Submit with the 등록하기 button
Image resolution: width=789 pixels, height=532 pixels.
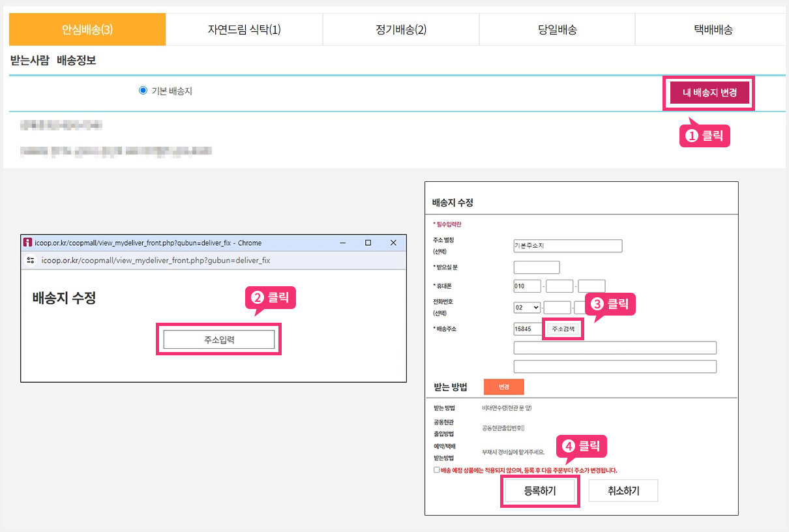pyautogui.click(x=540, y=491)
